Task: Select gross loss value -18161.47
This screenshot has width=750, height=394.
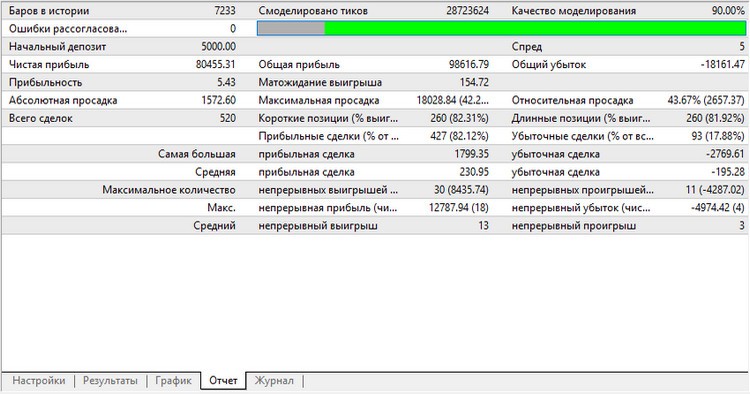Action: tap(723, 65)
